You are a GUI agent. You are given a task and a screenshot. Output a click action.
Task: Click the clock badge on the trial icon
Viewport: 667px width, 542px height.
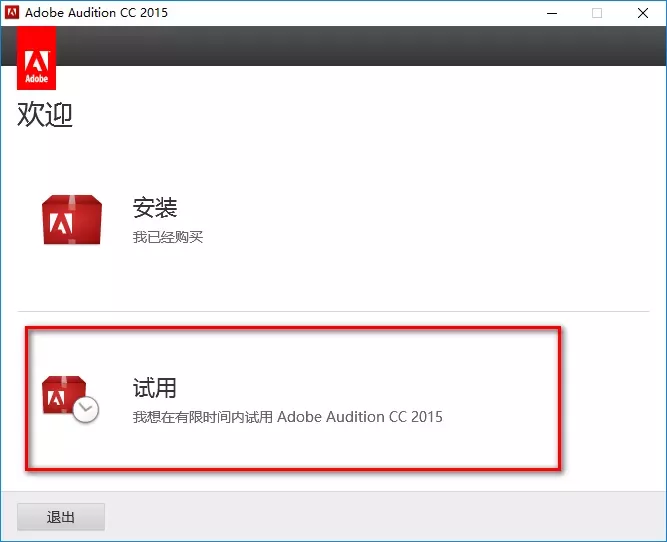point(86,409)
